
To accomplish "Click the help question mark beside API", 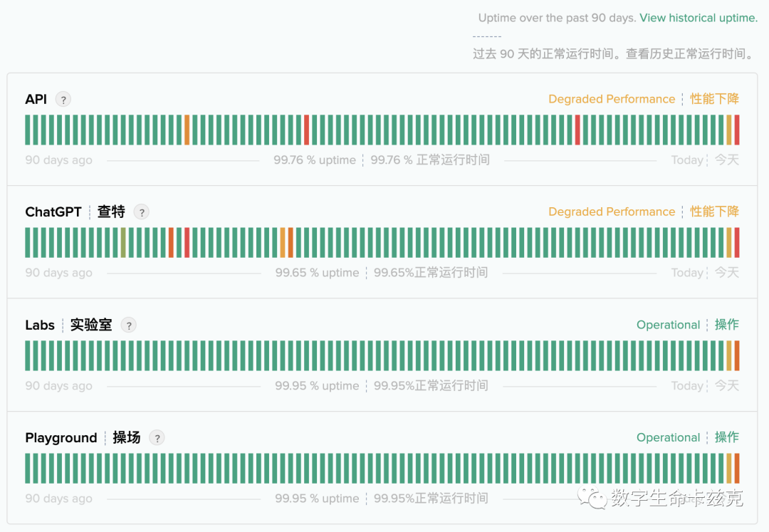I will pos(63,100).
